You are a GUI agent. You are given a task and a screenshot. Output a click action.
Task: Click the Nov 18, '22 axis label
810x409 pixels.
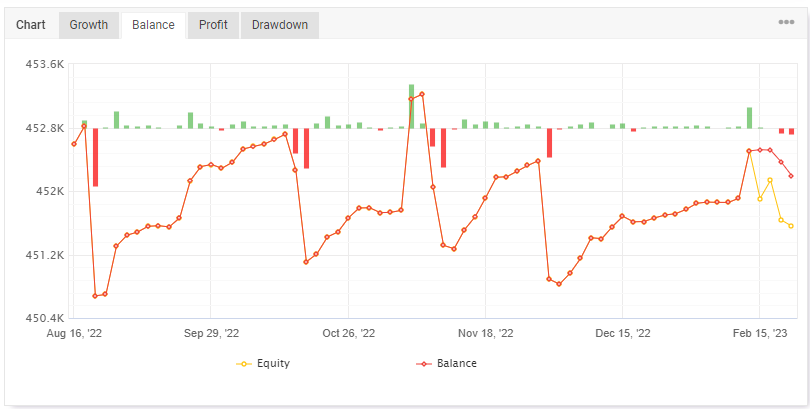point(486,334)
